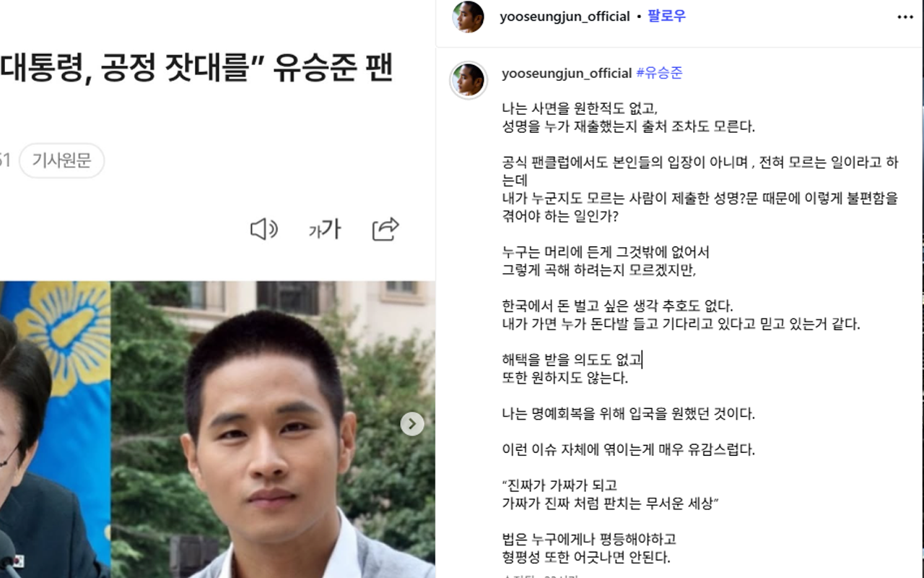Follow the account with the 팔로우 button

(x=666, y=16)
